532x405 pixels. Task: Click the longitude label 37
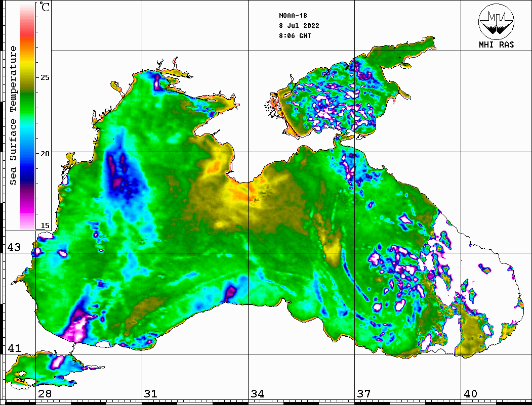coord(364,394)
